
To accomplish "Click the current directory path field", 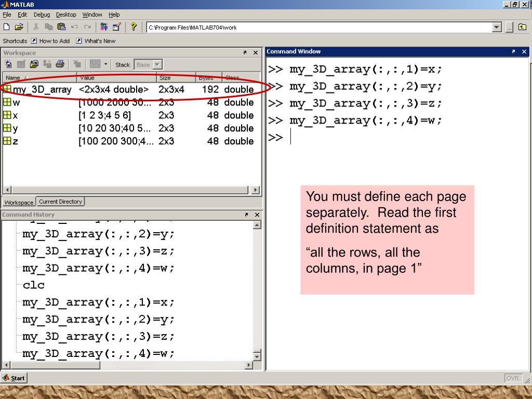I will [x=320, y=28].
